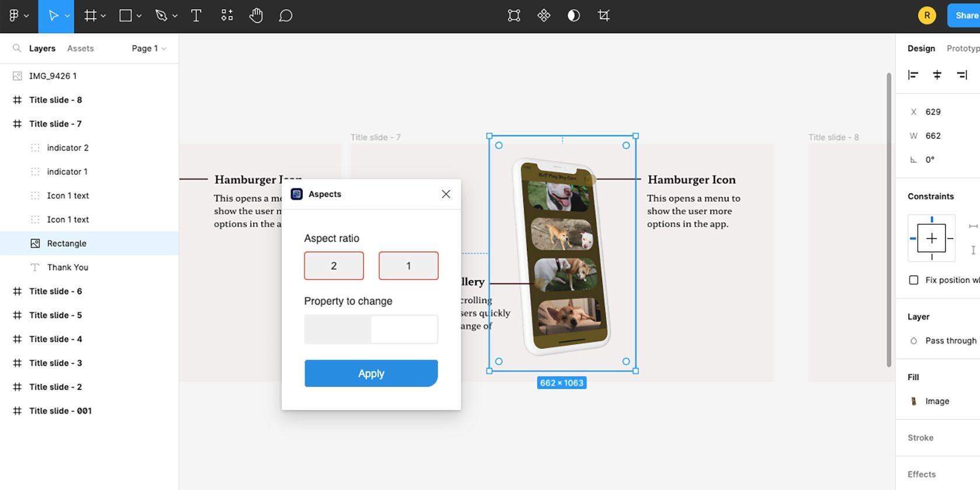Expand Pen tool options arrow
This screenshot has width=980, height=490.
174,16
